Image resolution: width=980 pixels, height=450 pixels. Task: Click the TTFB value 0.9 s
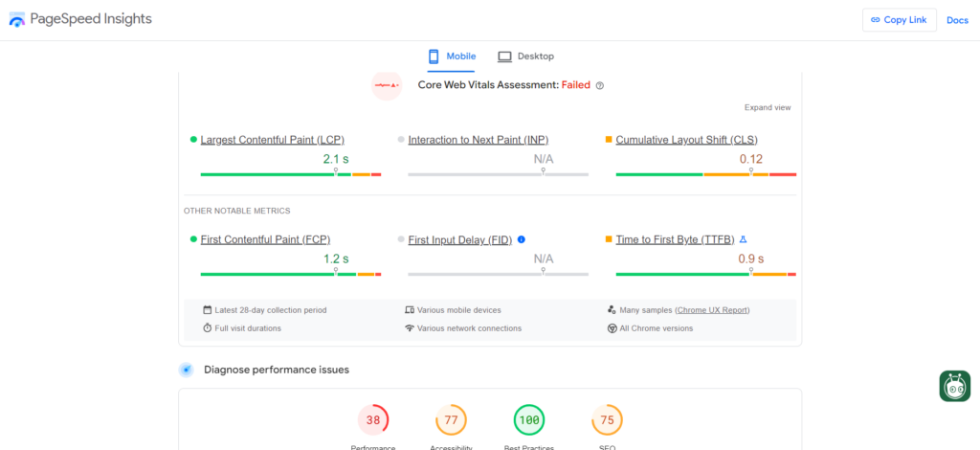tap(751, 259)
